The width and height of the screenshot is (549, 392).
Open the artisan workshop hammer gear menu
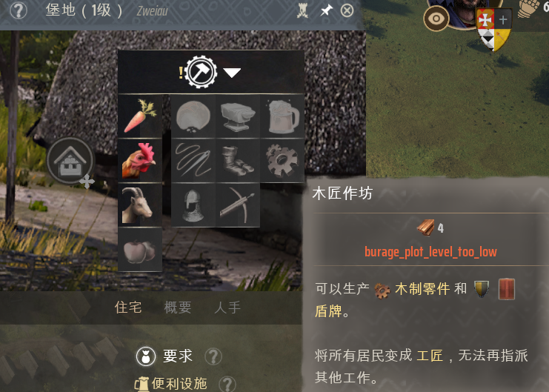click(x=201, y=72)
